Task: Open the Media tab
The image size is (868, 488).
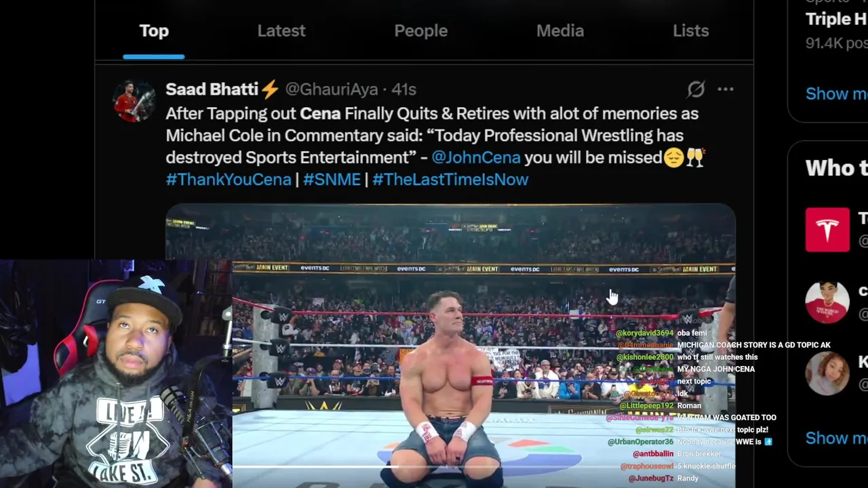Action: point(560,31)
